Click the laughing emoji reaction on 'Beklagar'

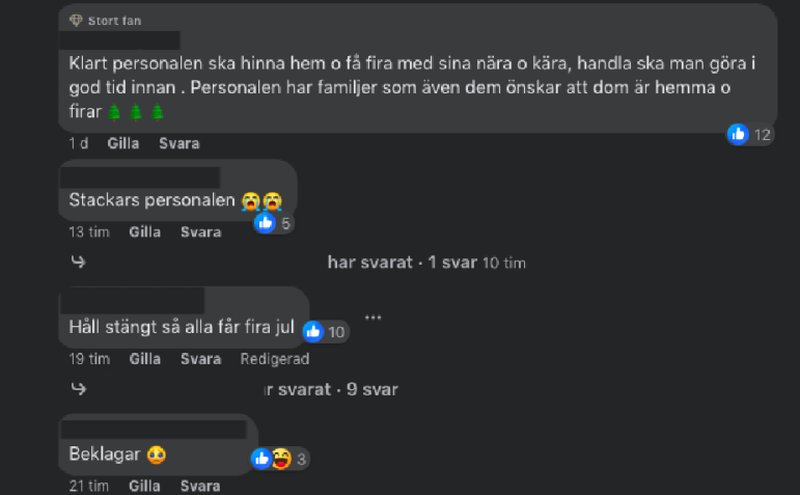(282, 459)
